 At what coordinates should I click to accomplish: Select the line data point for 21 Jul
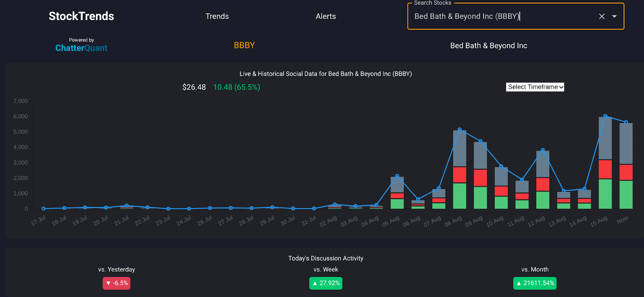click(127, 206)
